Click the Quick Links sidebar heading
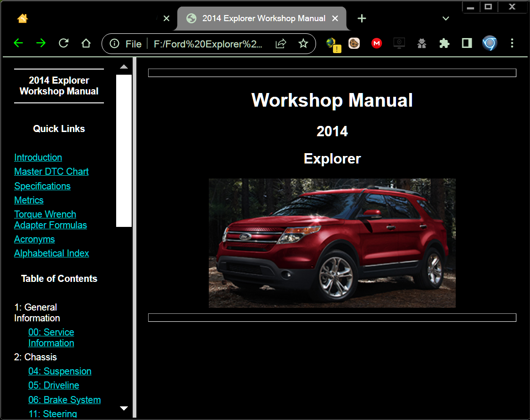 (x=59, y=129)
